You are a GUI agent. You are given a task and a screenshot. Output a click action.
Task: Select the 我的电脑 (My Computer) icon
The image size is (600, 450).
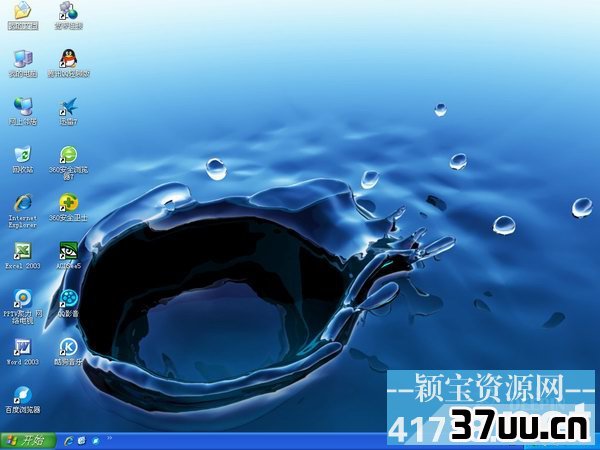click(x=21, y=58)
